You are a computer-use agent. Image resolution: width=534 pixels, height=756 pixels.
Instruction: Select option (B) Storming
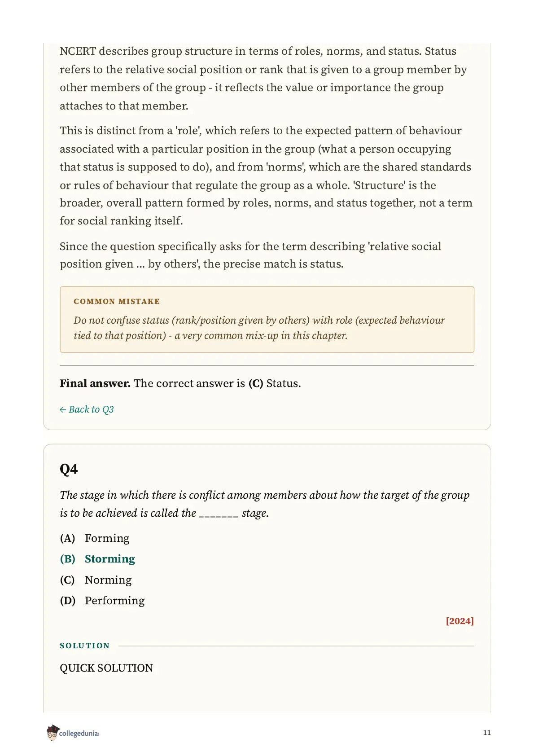point(97,559)
